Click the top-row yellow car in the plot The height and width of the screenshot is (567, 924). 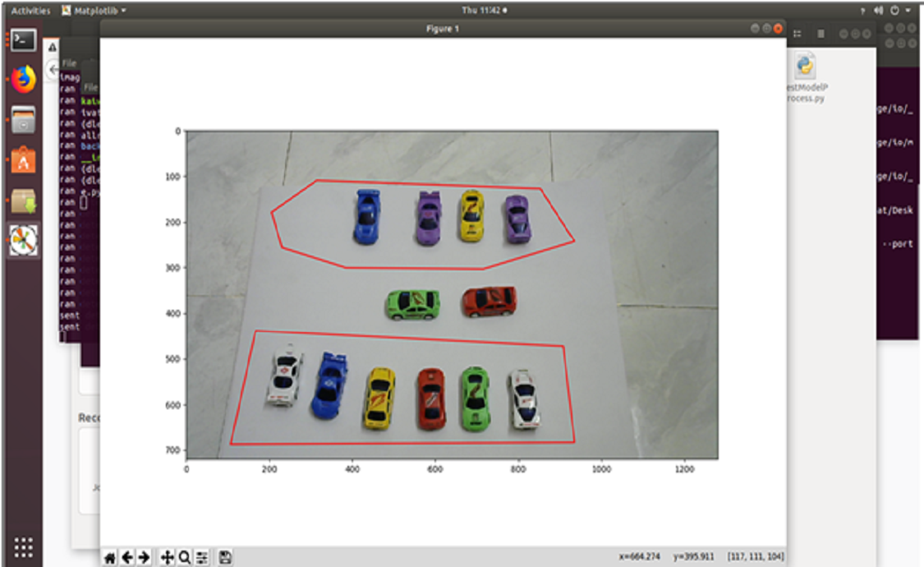pyautogui.click(x=471, y=216)
